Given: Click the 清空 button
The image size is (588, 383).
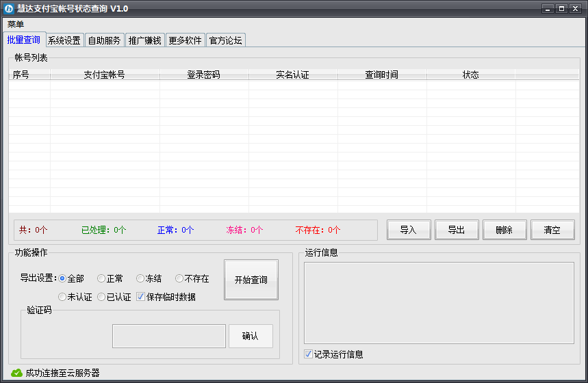Looking at the screenshot, I should tap(552, 230).
